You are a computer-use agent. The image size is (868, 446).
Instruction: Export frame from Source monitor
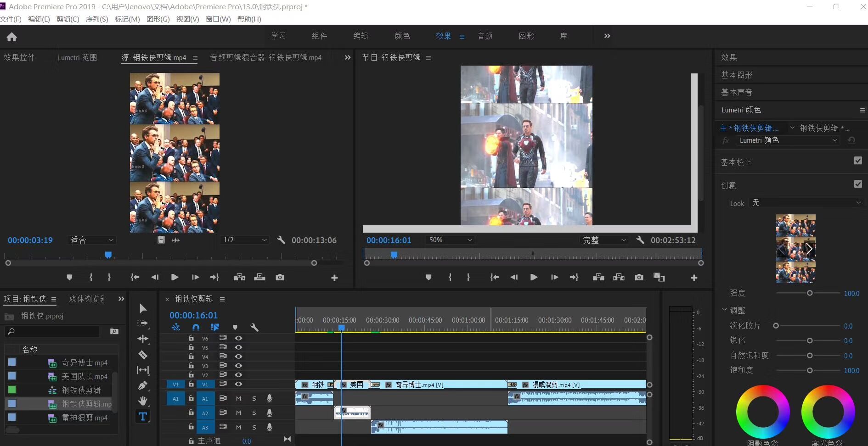280,277
